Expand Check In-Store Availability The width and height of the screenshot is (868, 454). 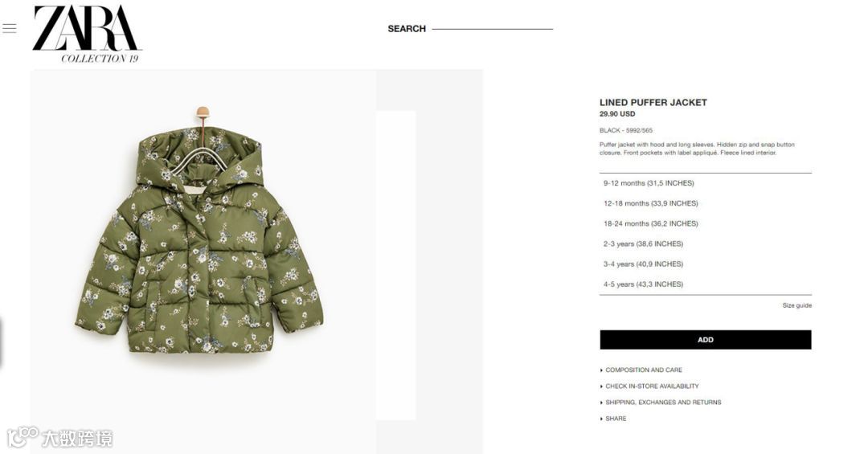point(649,386)
